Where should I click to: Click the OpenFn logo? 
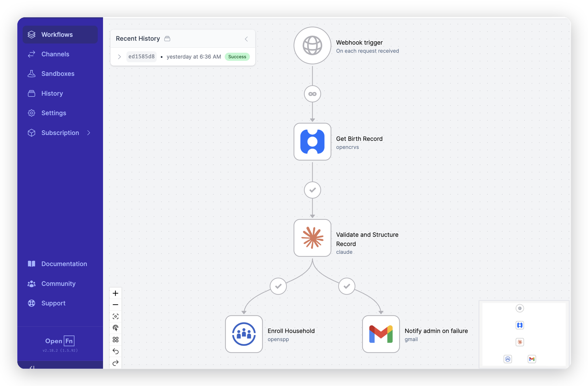pos(60,341)
